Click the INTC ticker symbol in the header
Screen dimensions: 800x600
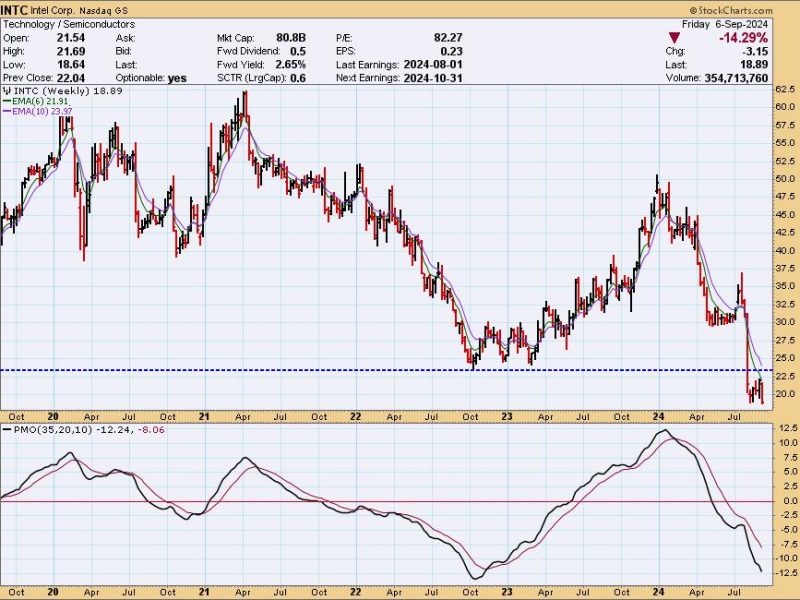tap(14, 10)
